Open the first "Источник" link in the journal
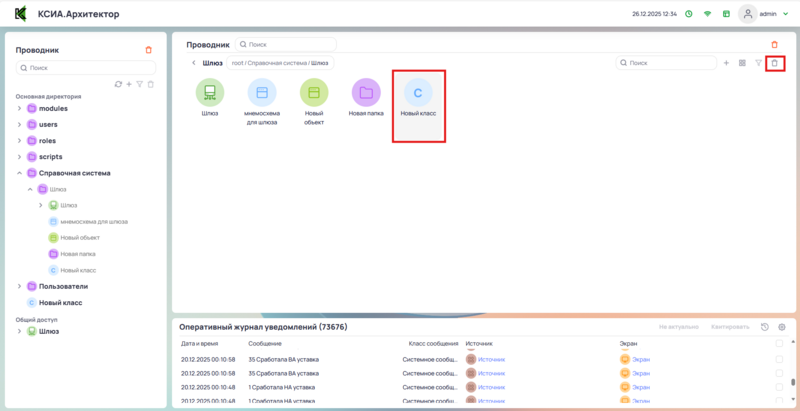800x411 pixels. click(492, 358)
